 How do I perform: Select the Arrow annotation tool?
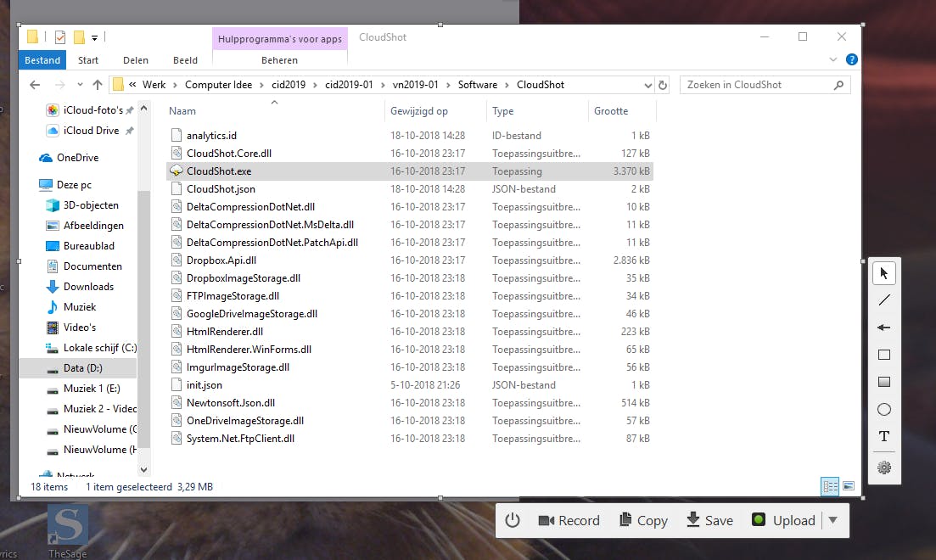click(884, 328)
